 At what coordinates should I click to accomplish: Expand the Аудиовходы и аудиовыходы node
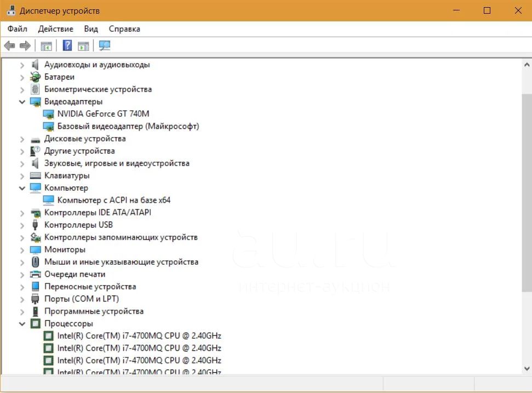pyautogui.click(x=22, y=65)
